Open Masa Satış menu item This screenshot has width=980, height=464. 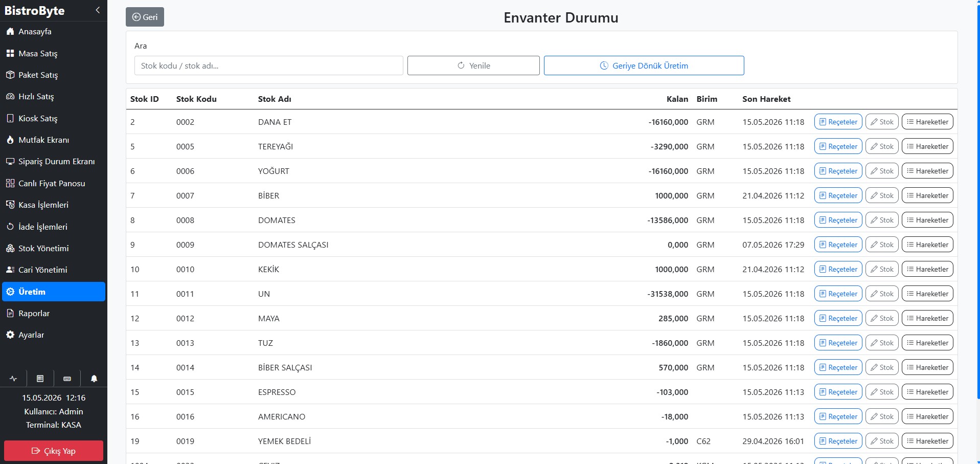coord(54,53)
